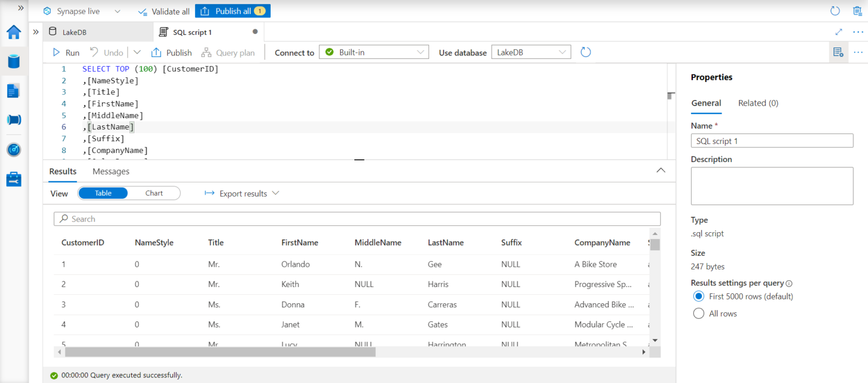Screen dimensions: 868x383
Task: Open the Develop hub document icon
Action: point(14,90)
